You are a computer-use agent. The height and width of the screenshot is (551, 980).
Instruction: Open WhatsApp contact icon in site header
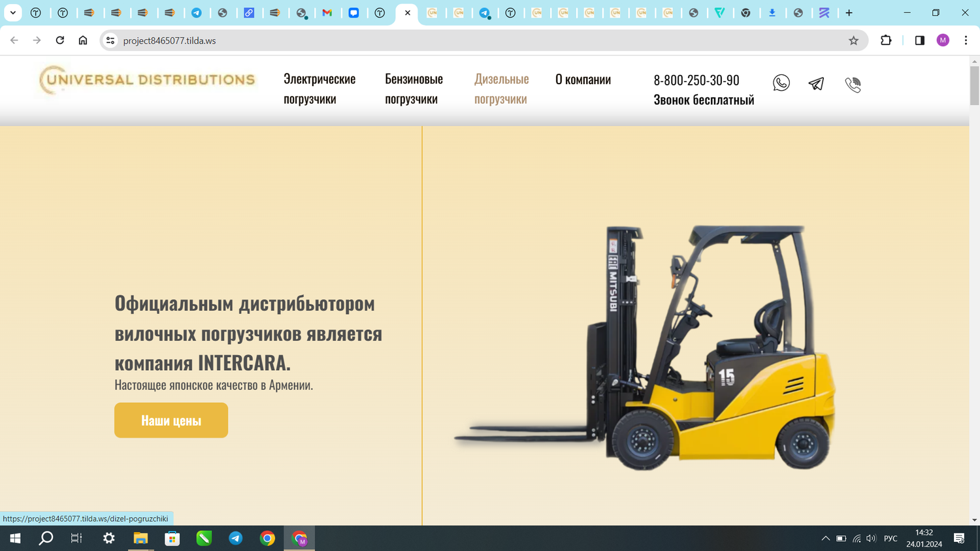coord(781,83)
